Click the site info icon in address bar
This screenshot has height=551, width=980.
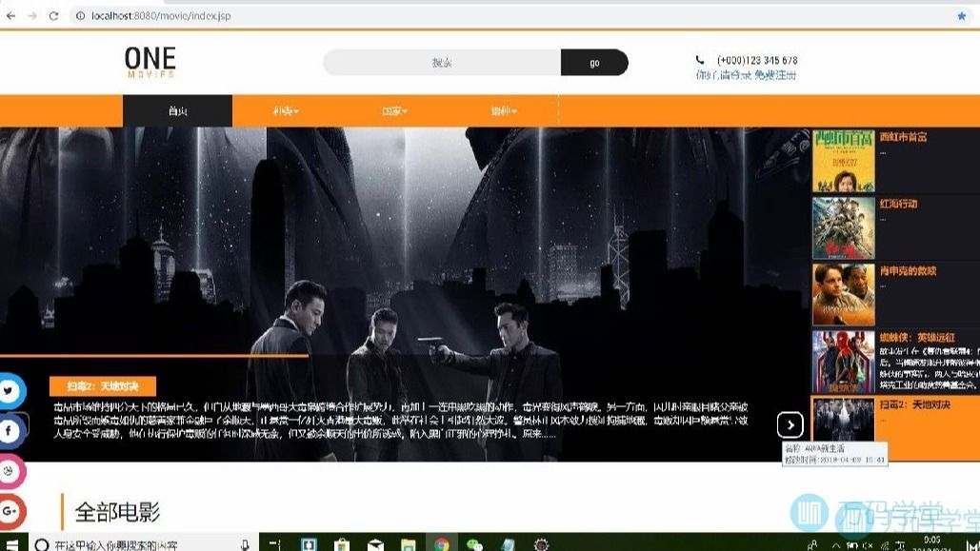coord(81,15)
